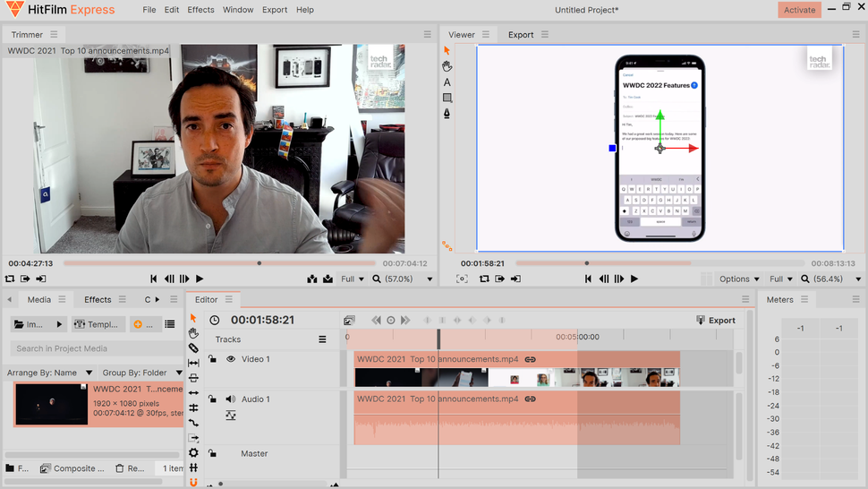Open Tracks options menu icon
The image size is (868, 489).
pos(322,339)
